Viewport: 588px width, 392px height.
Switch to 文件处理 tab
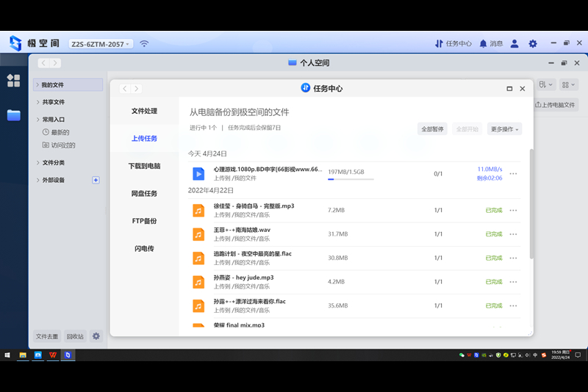(x=144, y=111)
